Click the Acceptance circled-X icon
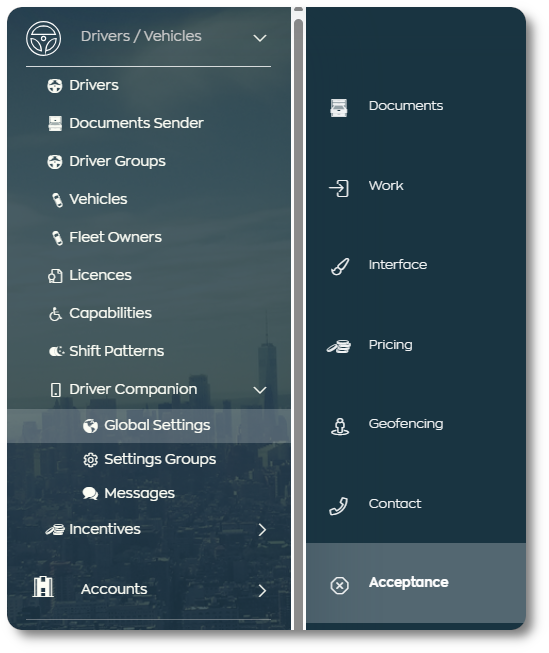 coord(339,586)
